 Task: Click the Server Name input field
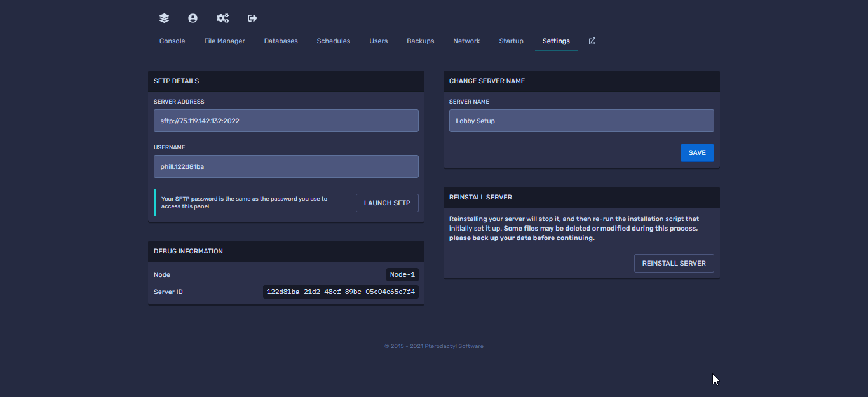pos(581,121)
